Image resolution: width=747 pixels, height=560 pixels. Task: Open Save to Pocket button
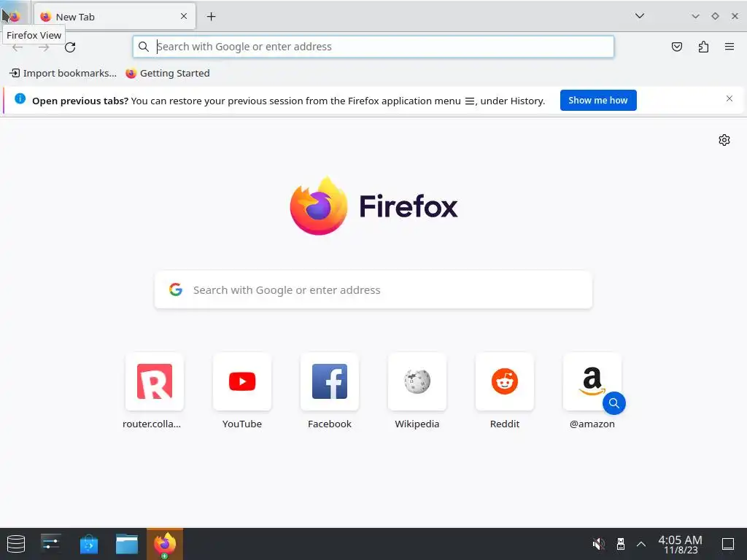coord(676,47)
